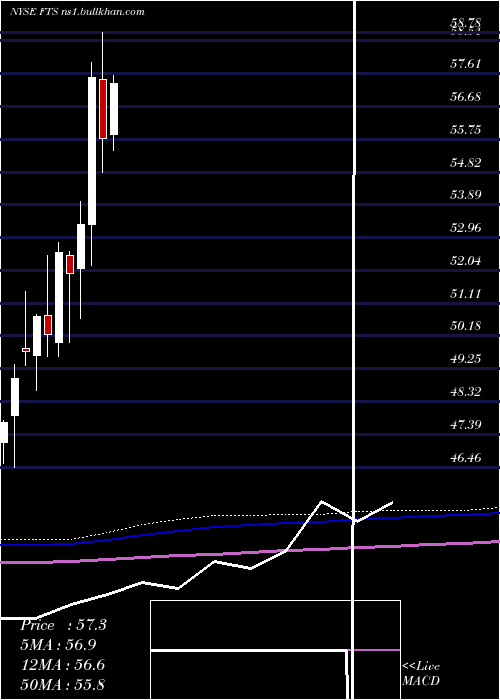
Task: Click the 5MA : 56.9 readout
Action: (58, 645)
